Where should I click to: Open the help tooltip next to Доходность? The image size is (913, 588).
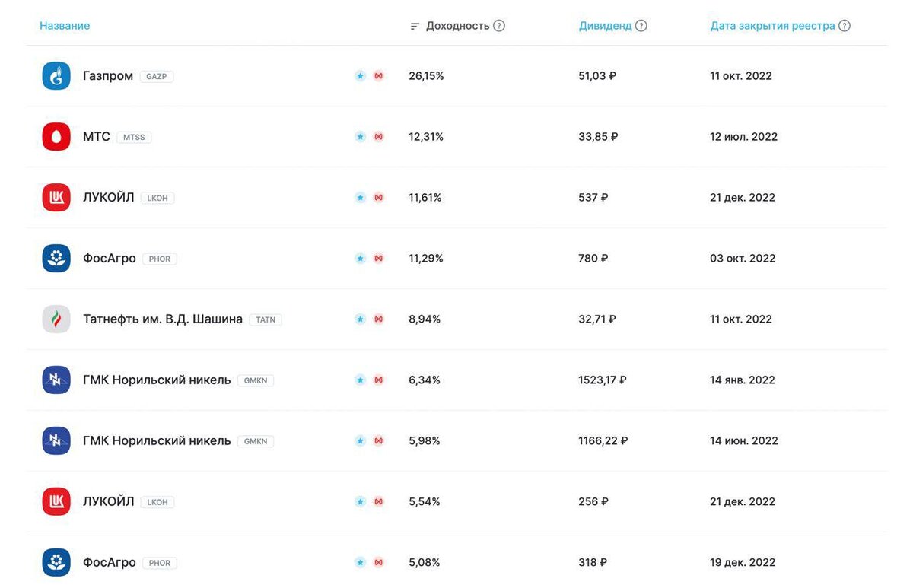pos(499,26)
